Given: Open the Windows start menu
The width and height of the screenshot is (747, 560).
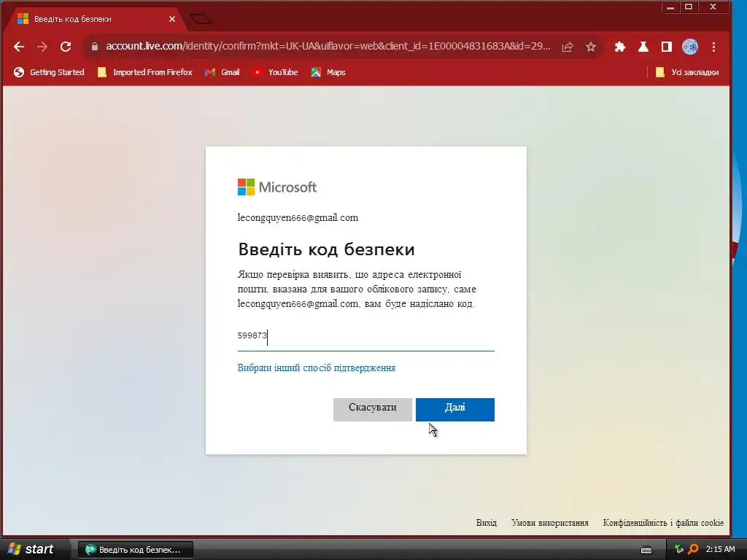Looking at the screenshot, I should coord(31,550).
